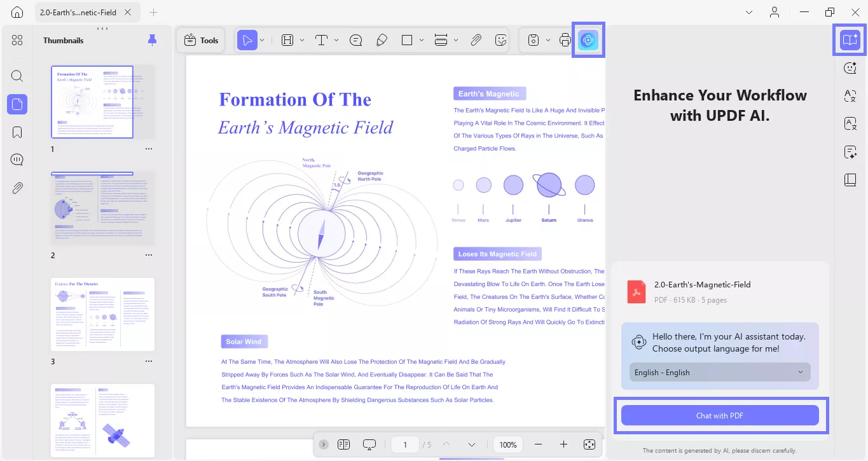Open the page display layout icon
Image resolution: width=868 pixels, height=461 pixels.
click(x=344, y=444)
